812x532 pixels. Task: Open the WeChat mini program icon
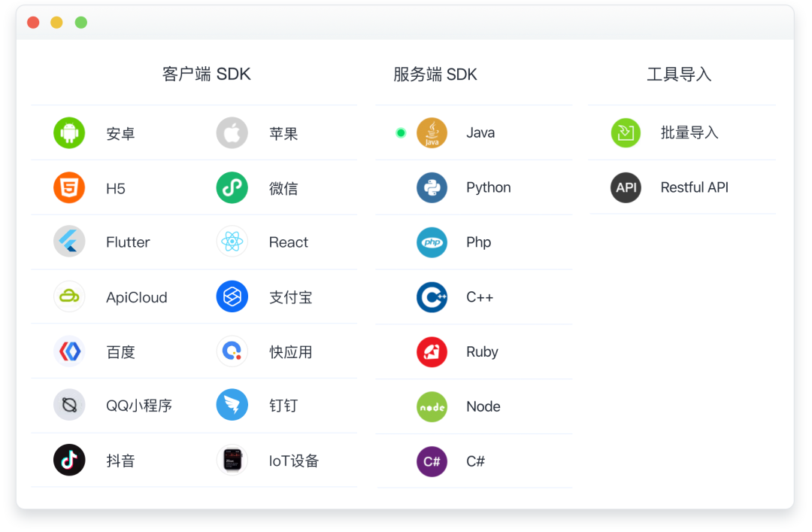pyautogui.click(x=232, y=188)
